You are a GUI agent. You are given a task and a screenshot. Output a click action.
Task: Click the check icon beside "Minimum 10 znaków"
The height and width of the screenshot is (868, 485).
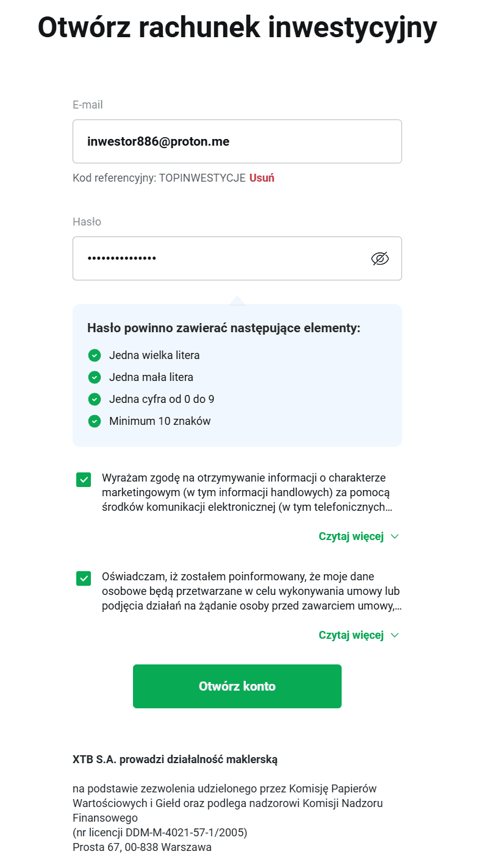[94, 421]
